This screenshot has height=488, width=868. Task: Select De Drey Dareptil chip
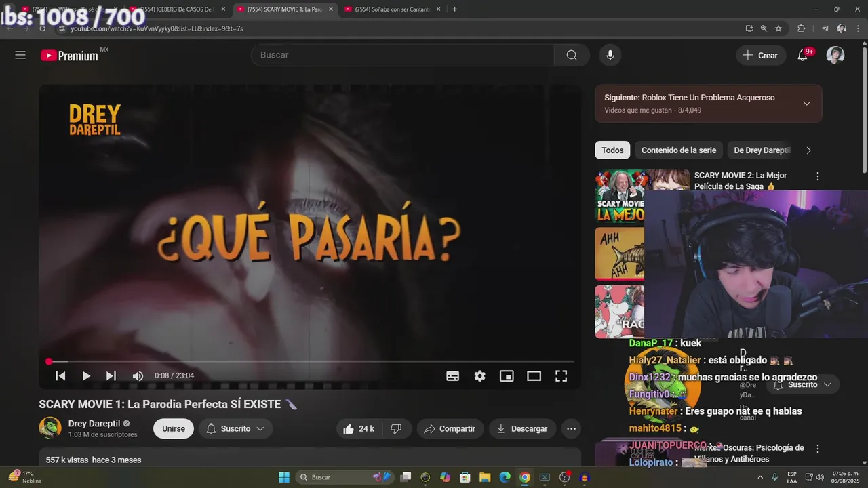[762, 150]
